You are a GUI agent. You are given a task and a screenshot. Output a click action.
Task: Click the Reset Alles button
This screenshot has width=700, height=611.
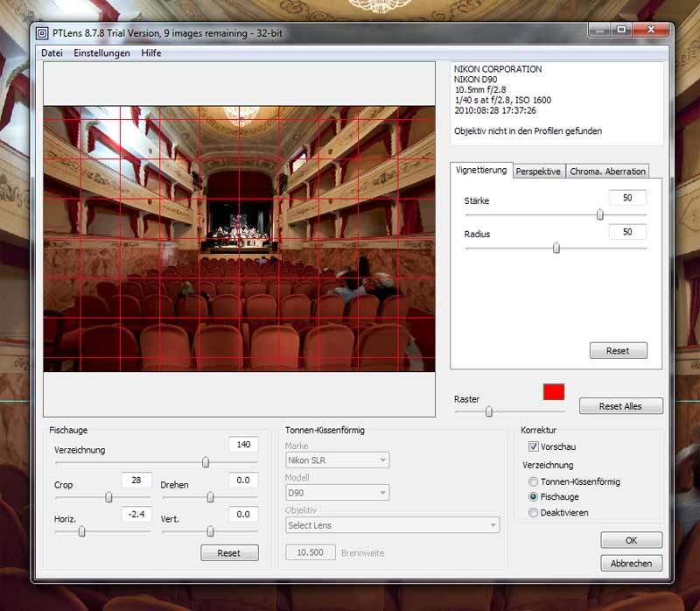tap(621, 406)
